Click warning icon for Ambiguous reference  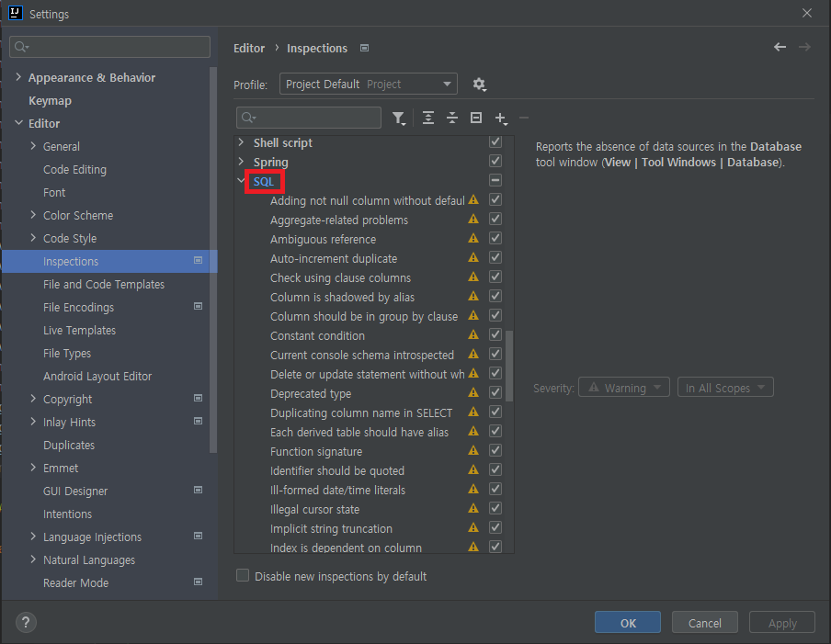point(473,238)
